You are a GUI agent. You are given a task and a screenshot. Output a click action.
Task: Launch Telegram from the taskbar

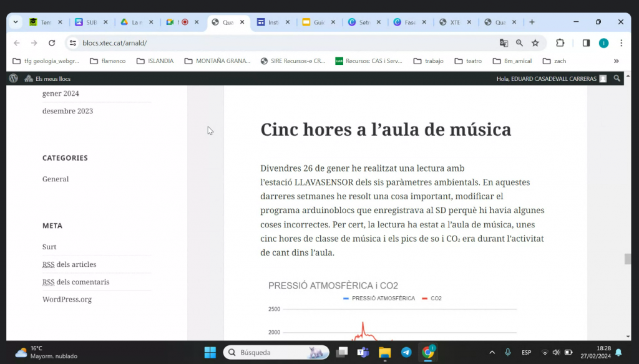pos(406,352)
